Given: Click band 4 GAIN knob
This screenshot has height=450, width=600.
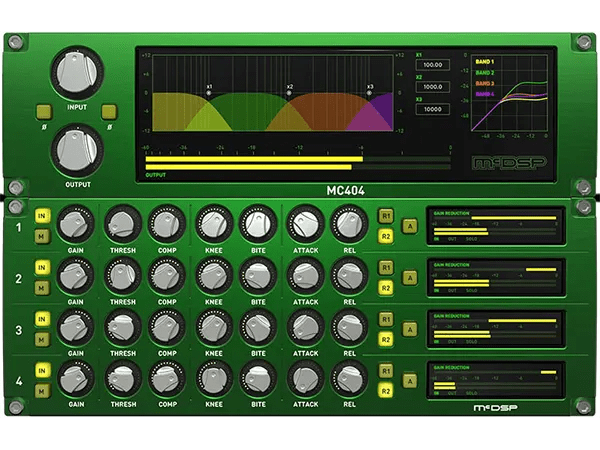Looking at the screenshot, I should pyautogui.click(x=75, y=379).
